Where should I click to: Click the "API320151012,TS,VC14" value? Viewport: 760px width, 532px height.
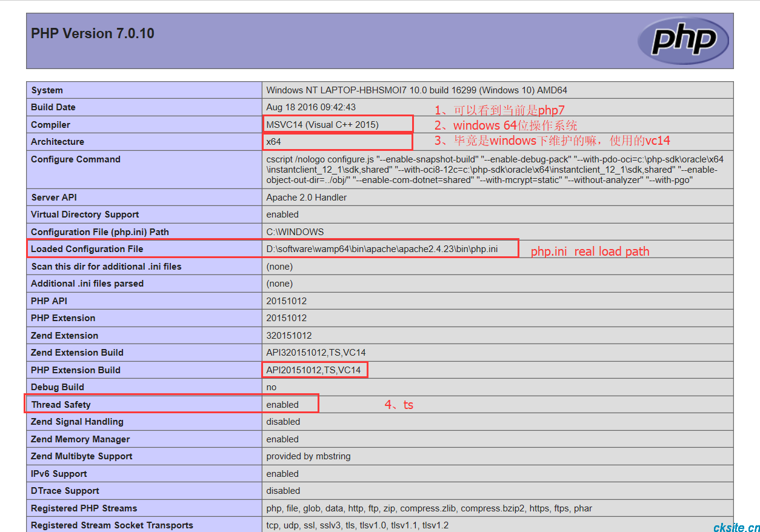[x=316, y=353]
